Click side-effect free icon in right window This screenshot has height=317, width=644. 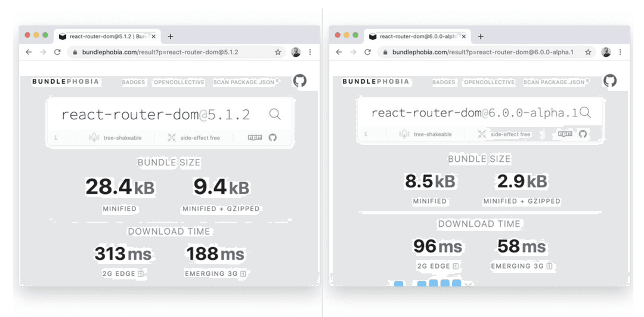[x=482, y=134]
